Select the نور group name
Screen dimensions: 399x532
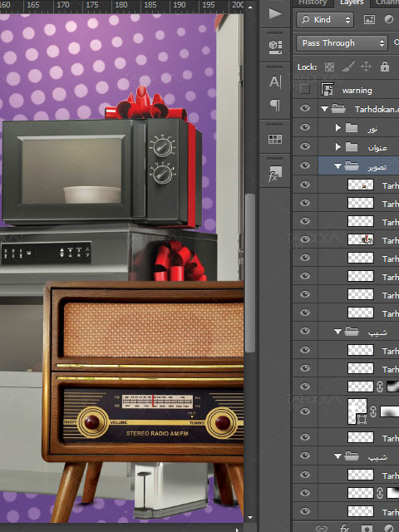[x=372, y=129]
